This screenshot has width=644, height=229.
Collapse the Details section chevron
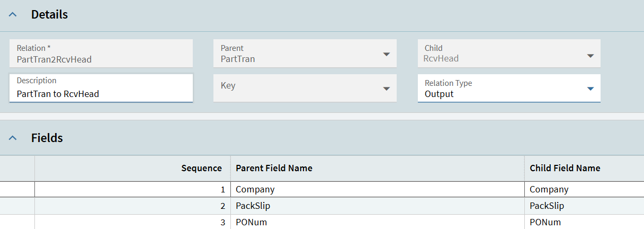pyautogui.click(x=13, y=15)
